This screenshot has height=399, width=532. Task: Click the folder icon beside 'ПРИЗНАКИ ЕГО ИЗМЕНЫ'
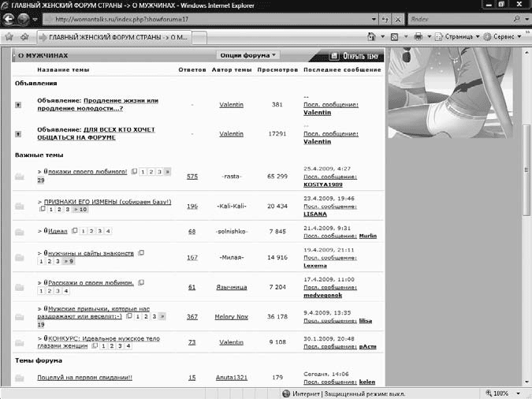(19, 205)
